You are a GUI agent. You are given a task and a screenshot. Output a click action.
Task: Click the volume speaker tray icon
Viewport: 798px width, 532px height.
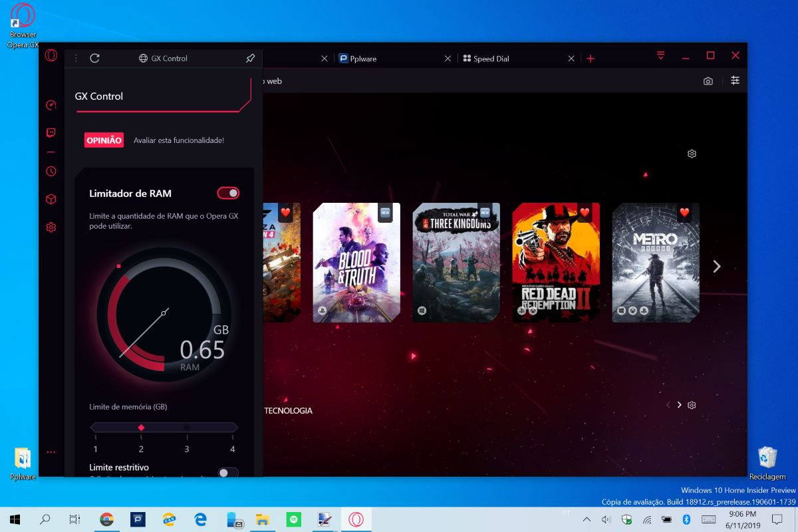point(606,519)
